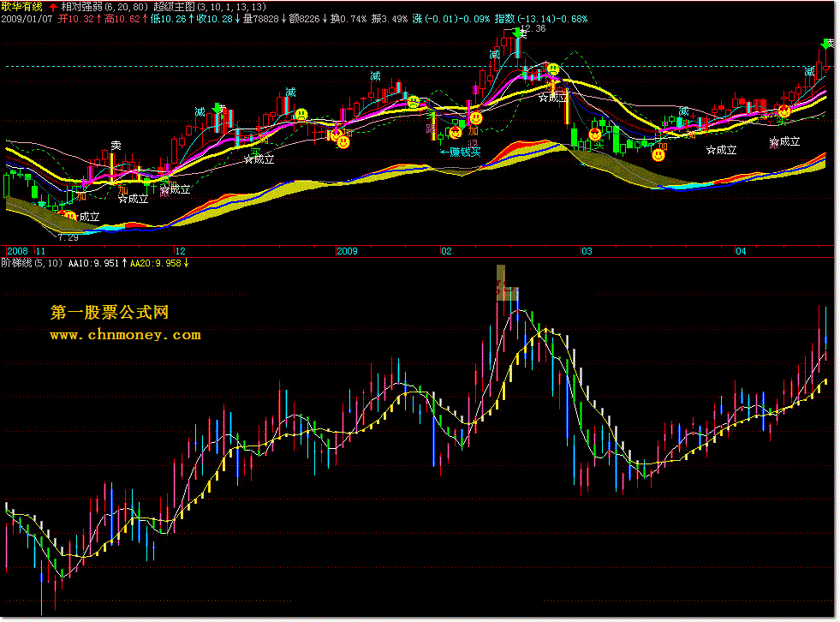Click 12 month marker on time axis
Viewport: 840px width, 622px height.
click(x=180, y=251)
